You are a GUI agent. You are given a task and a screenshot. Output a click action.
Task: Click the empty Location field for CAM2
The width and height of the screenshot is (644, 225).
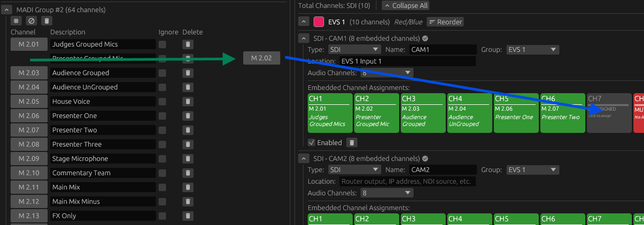pyautogui.click(x=408, y=182)
